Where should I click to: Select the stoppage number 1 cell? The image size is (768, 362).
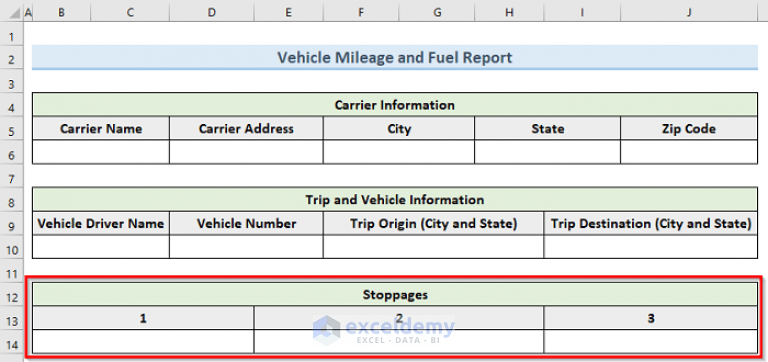[143, 318]
